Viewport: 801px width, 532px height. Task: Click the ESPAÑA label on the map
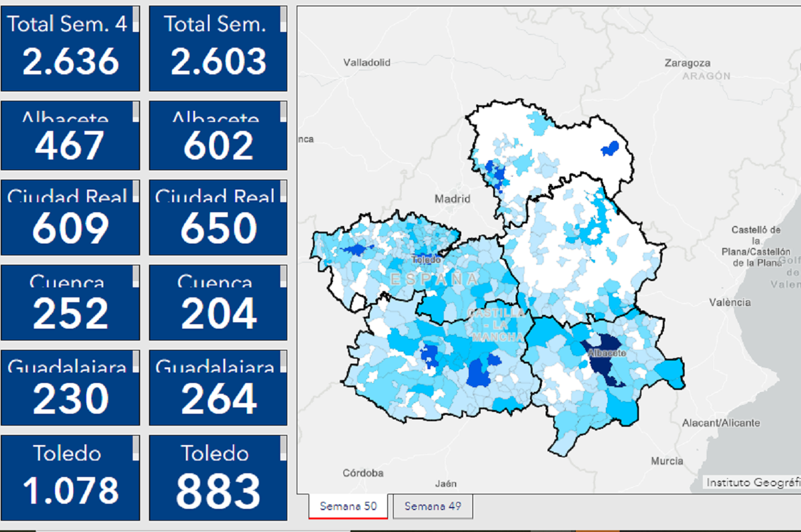(434, 279)
